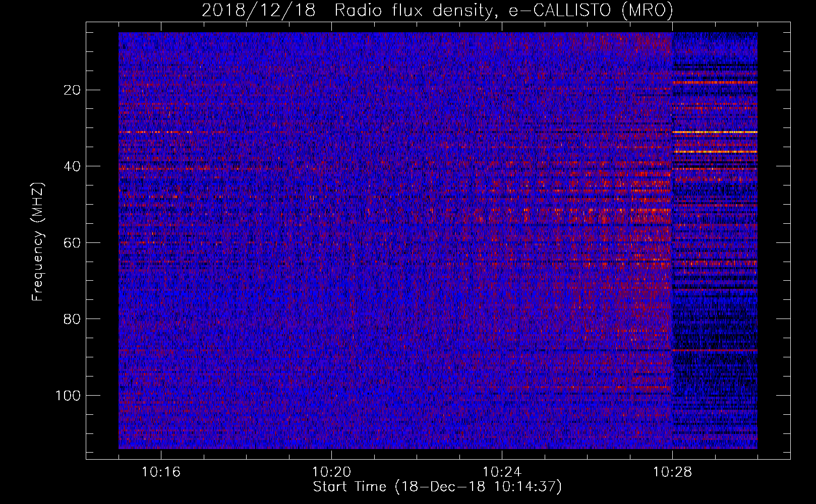Click the frequency tick label '20'
Viewport: 816px width, 504px height.
tap(73, 90)
